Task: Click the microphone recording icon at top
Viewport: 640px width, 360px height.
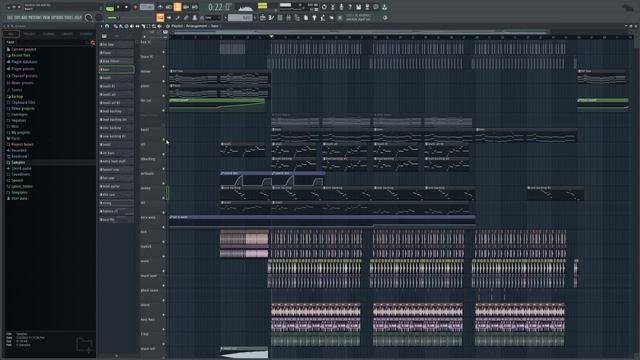Action: (341, 7)
